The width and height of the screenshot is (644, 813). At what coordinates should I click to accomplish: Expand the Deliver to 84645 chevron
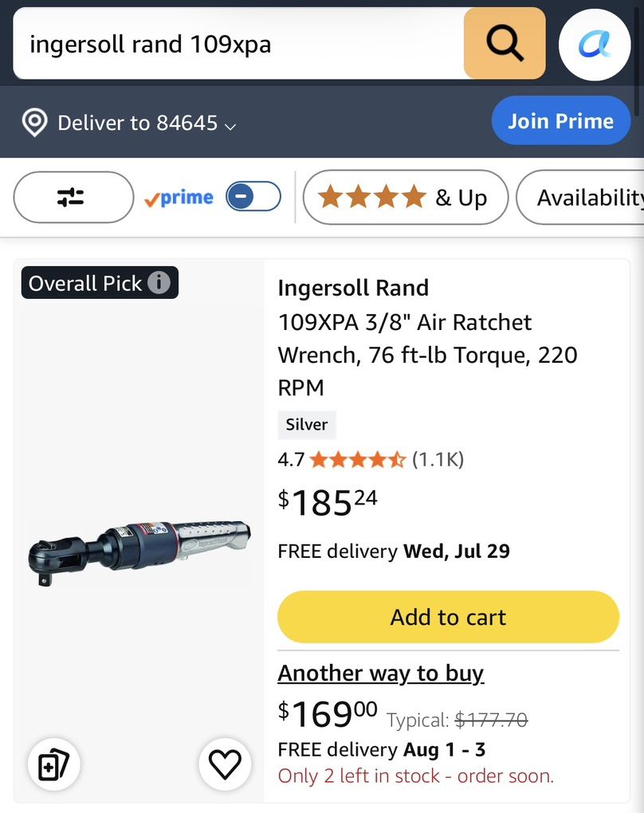point(230,126)
